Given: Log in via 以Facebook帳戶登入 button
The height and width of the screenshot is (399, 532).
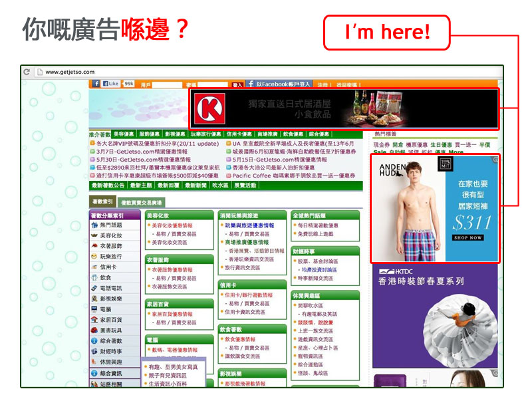Looking at the screenshot, I should (x=278, y=84).
